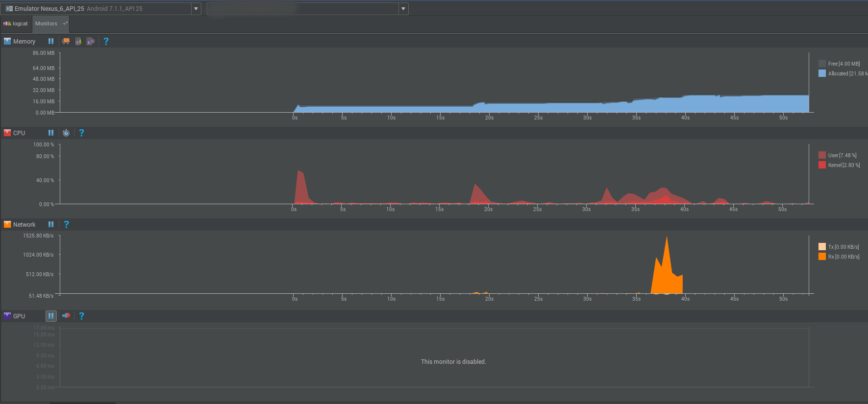Open the Network monitor help question mark

click(x=66, y=224)
